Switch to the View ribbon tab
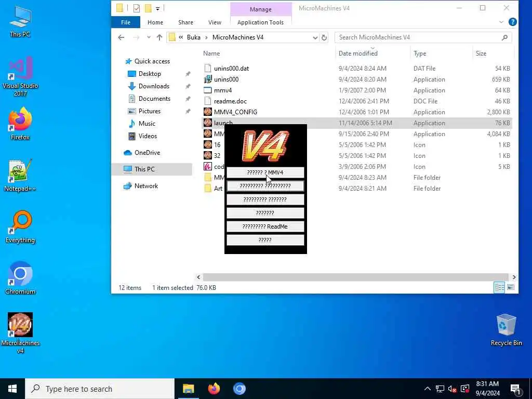Screen dimensions: 532x399 tap(215, 22)
